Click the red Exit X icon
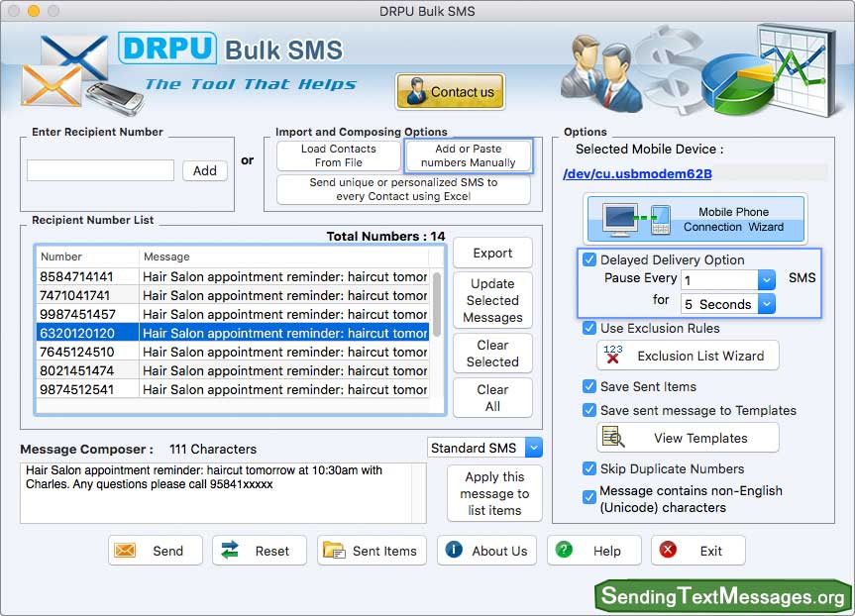The height and width of the screenshot is (616, 855). tap(668, 550)
